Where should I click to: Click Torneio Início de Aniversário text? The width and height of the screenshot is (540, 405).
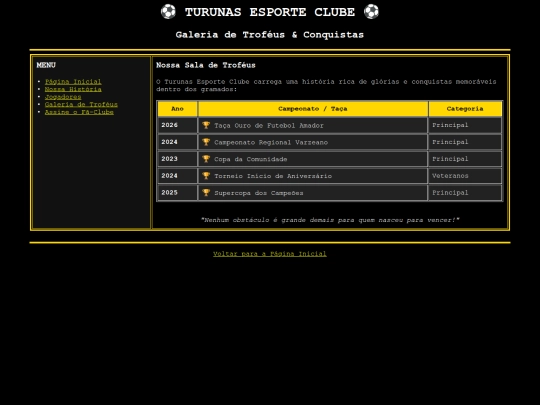coord(273,176)
